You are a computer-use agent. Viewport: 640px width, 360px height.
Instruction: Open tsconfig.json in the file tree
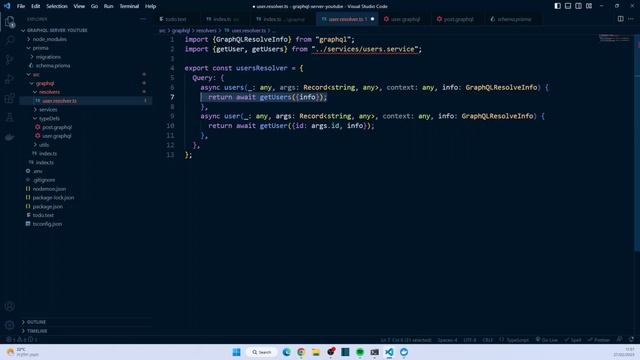pos(86,224)
